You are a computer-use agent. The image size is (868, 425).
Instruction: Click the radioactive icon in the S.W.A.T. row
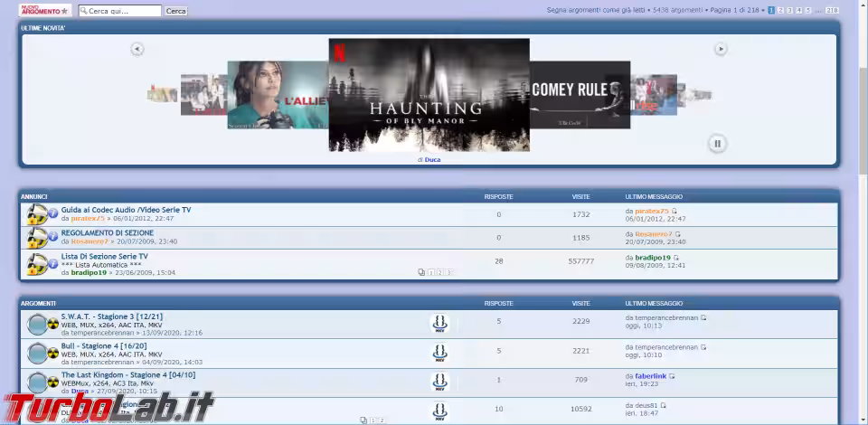point(53,324)
